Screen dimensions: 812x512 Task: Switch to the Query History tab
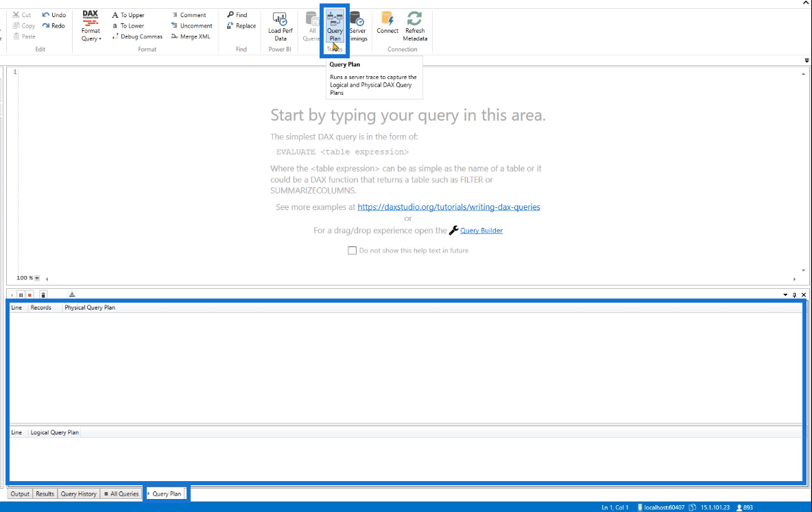[x=78, y=494]
